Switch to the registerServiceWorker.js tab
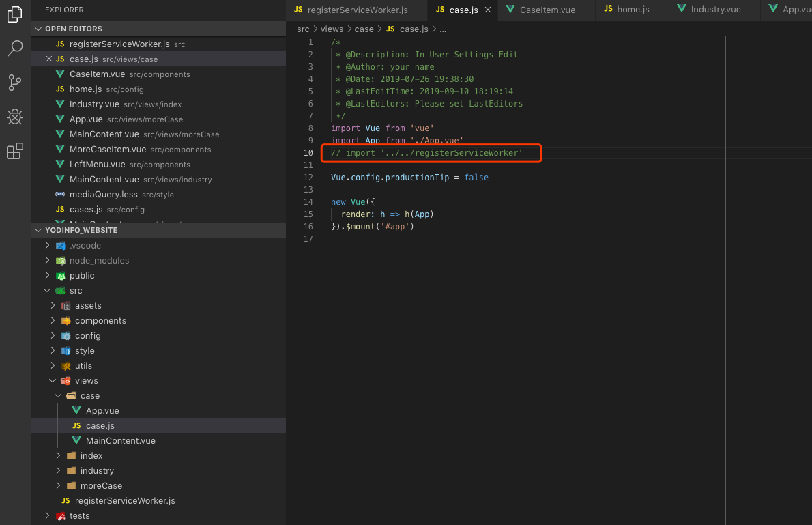The image size is (812, 525). point(356,10)
